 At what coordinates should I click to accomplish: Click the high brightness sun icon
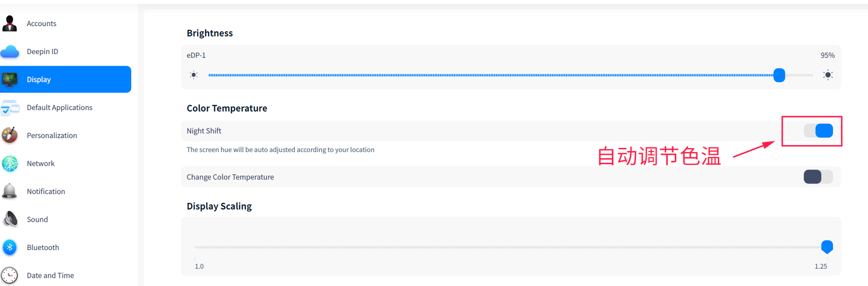coord(828,75)
